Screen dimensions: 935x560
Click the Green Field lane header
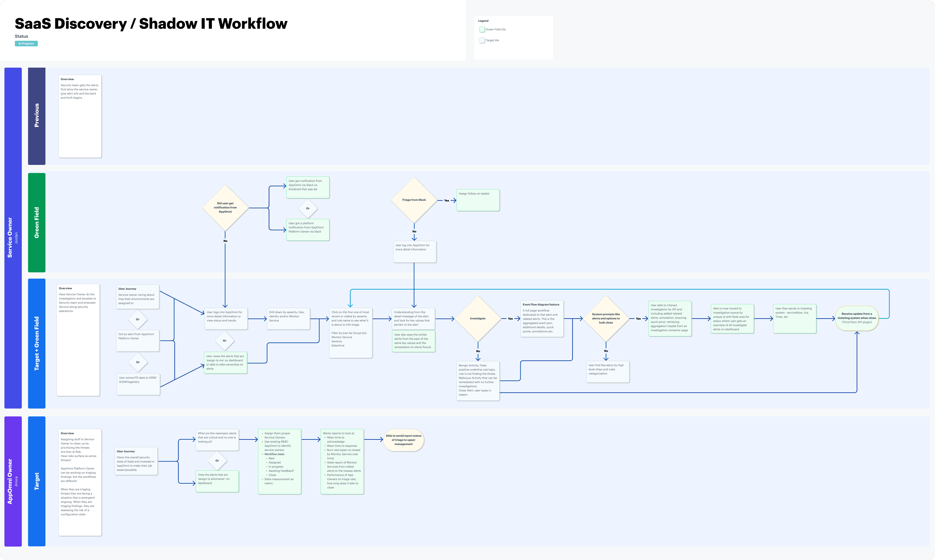click(x=37, y=222)
